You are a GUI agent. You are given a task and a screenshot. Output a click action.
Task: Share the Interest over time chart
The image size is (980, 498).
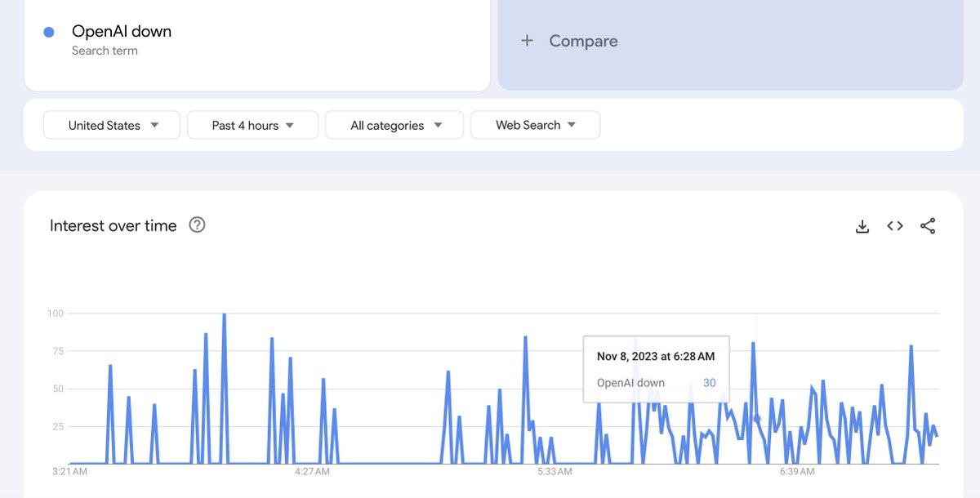[x=928, y=226]
